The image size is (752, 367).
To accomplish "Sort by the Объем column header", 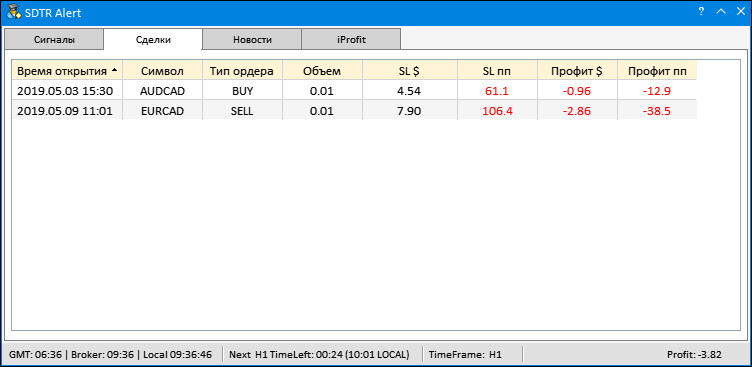I will (322, 71).
